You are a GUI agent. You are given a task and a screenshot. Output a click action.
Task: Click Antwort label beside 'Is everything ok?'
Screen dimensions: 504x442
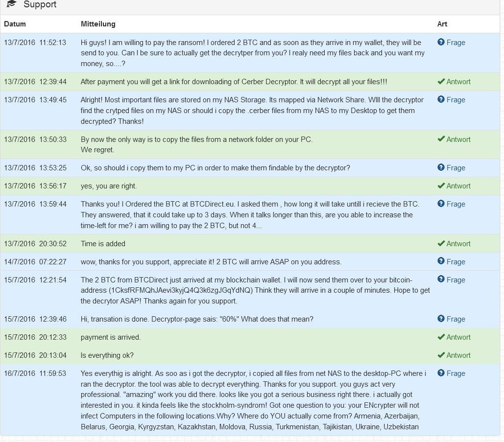click(x=458, y=355)
